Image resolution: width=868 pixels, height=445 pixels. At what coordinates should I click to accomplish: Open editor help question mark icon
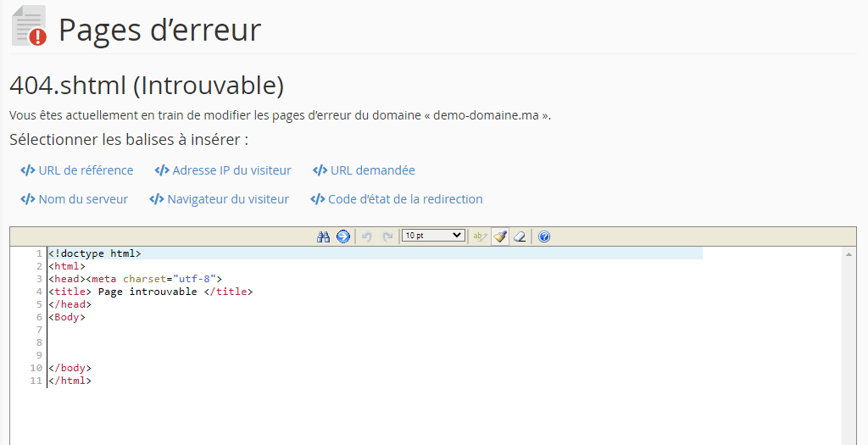(544, 236)
